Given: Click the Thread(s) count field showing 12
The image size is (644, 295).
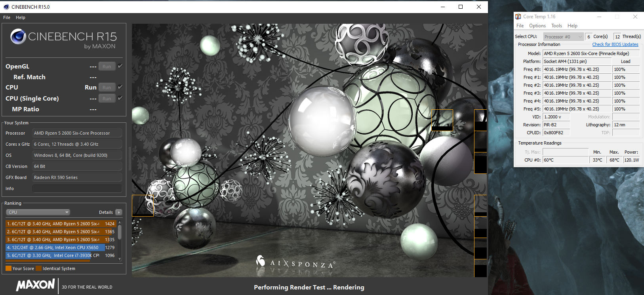Looking at the screenshot, I should 617,37.
